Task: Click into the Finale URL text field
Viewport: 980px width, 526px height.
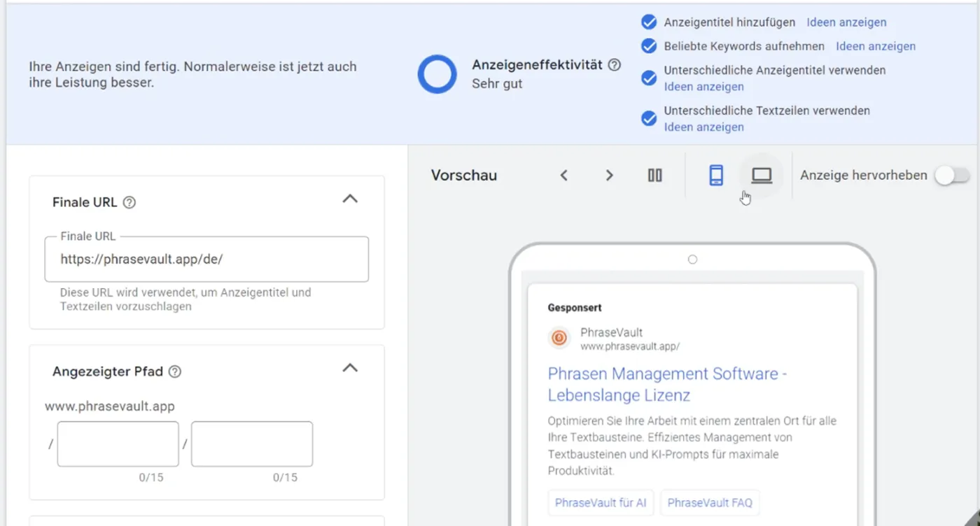Action: click(x=206, y=259)
